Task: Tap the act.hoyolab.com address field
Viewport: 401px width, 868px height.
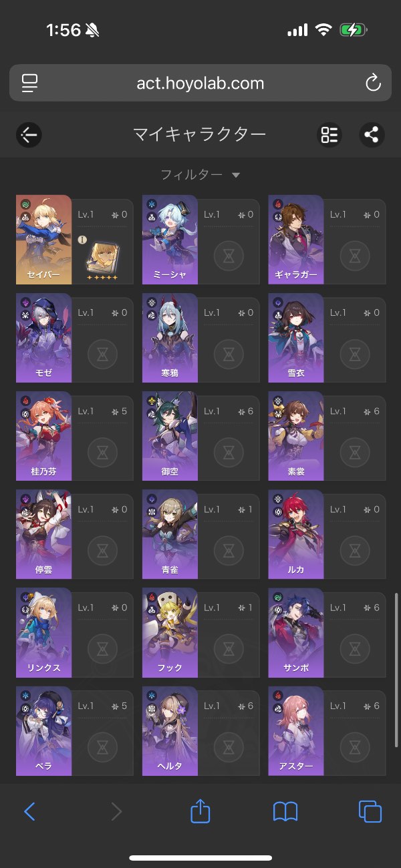Action: [200, 83]
